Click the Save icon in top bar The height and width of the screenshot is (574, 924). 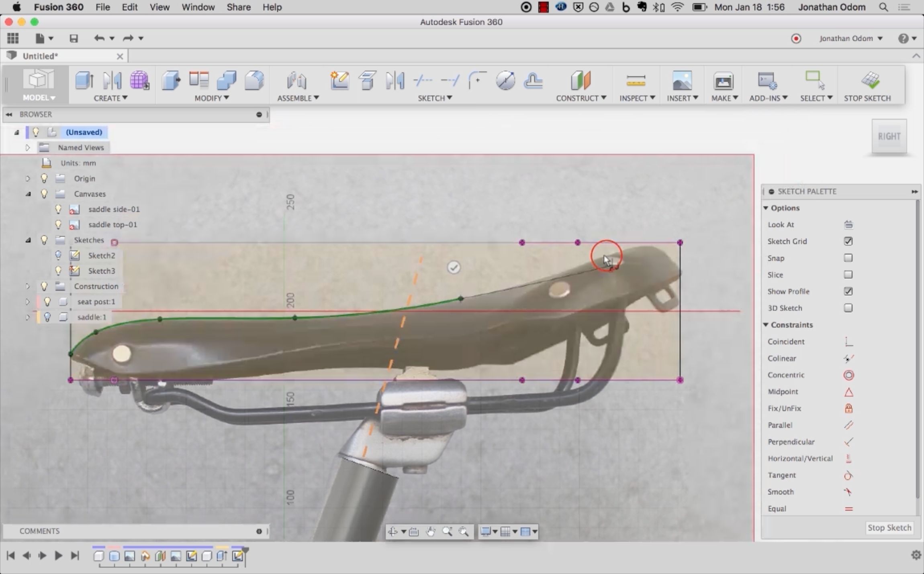[74, 39]
